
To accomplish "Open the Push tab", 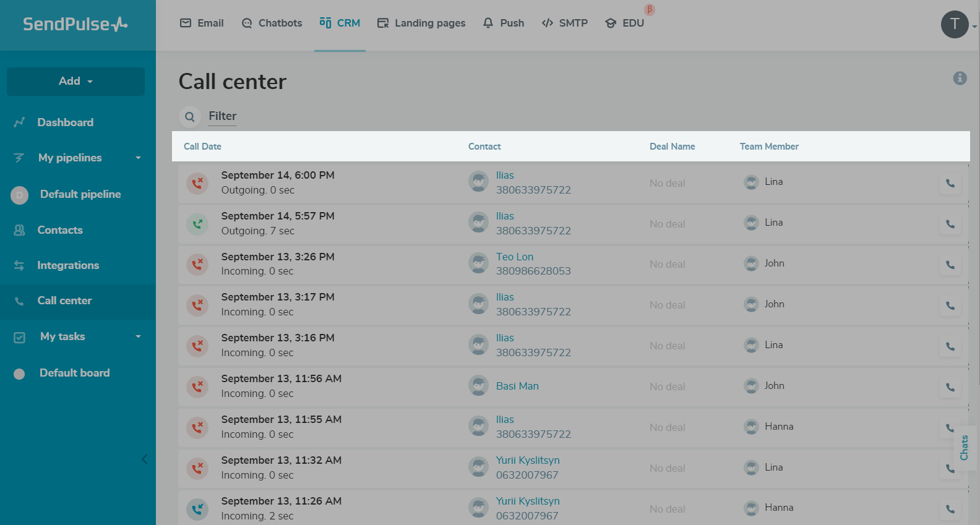I will click(504, 23).
